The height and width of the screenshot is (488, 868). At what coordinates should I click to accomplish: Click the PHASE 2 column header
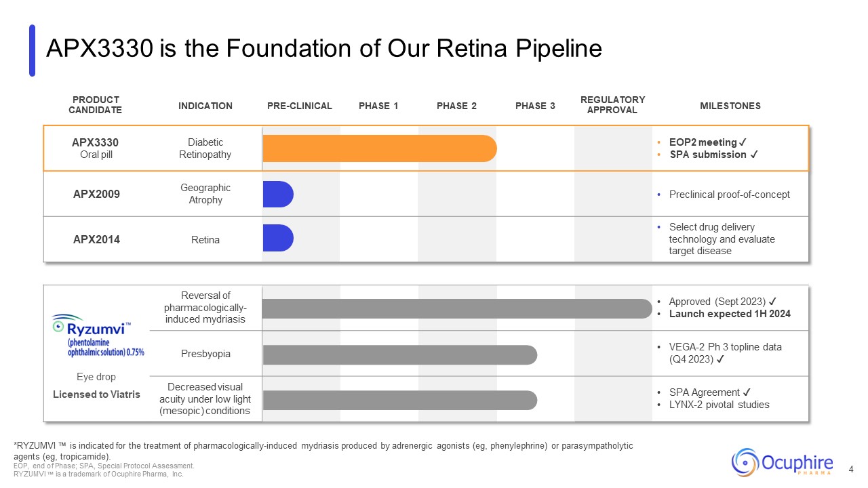click(x=456, y=106)
